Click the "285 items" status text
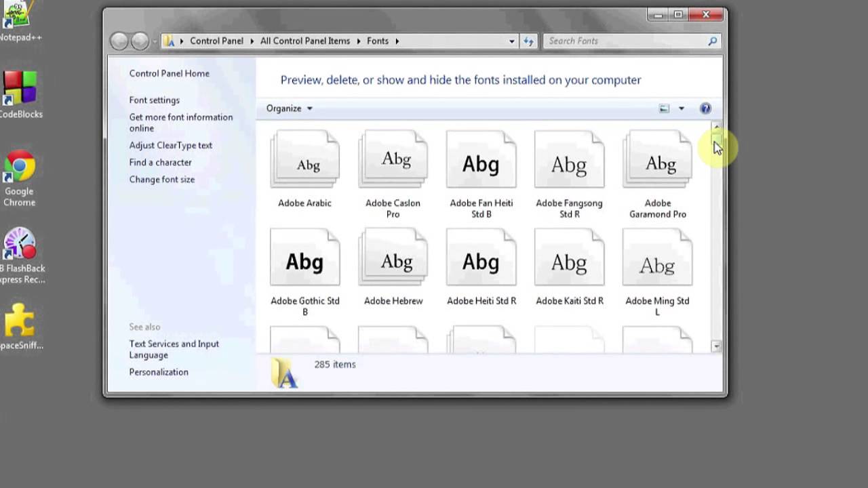This screenshot has height=488, width=868. click(x=335, y=365)
